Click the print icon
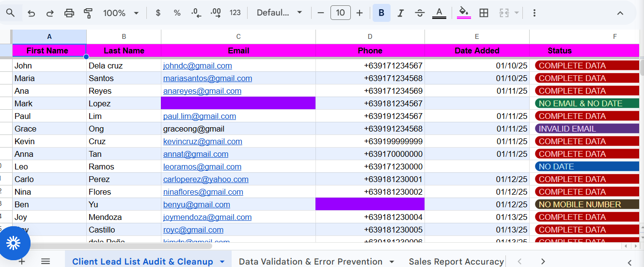This screenshot has height=267, width=644. tap(69, 13)
